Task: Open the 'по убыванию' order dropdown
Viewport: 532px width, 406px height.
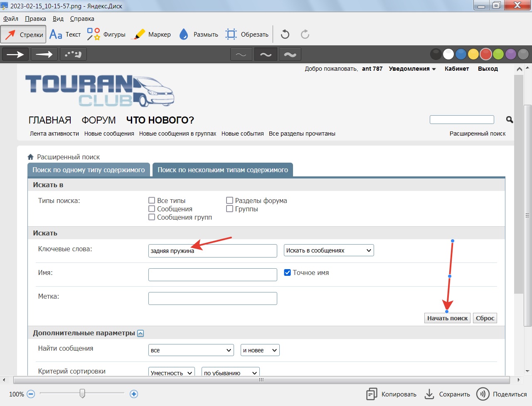Action: click(x=231, y=372)
